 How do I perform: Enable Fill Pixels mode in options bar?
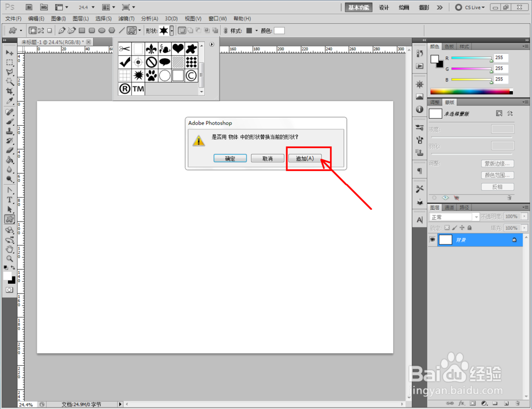[49, 30]
